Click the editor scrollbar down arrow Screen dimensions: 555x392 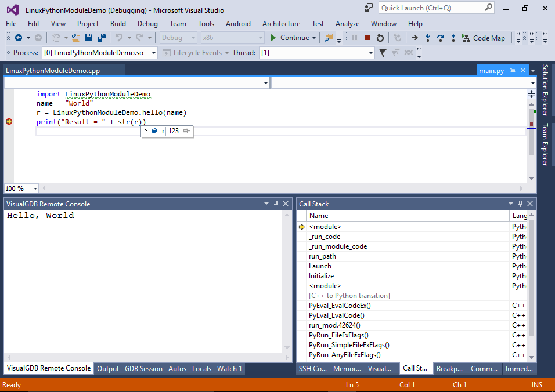click(531, 178)
